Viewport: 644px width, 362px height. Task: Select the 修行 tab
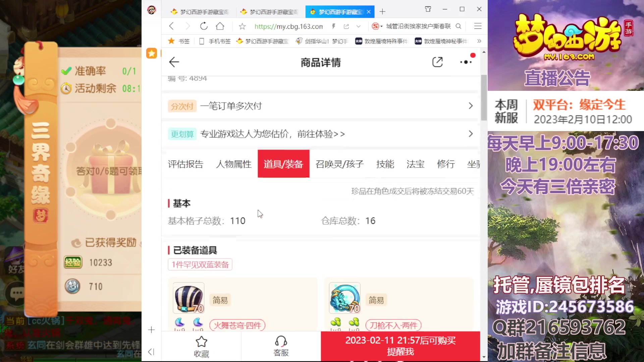tap(446, 164)
